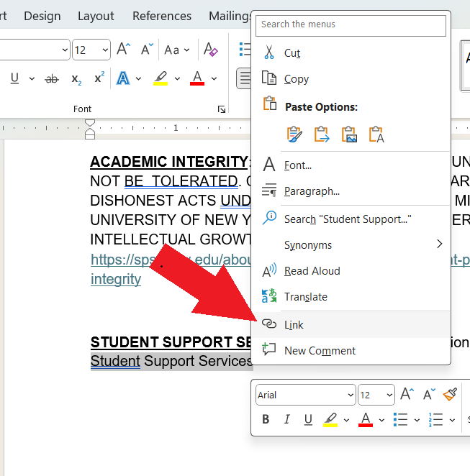The height and width of the screenshot is (476, 470).
Task: Click Decrease Font Size in ribbon
Action: pyautogui.click(x=147, y=49)
